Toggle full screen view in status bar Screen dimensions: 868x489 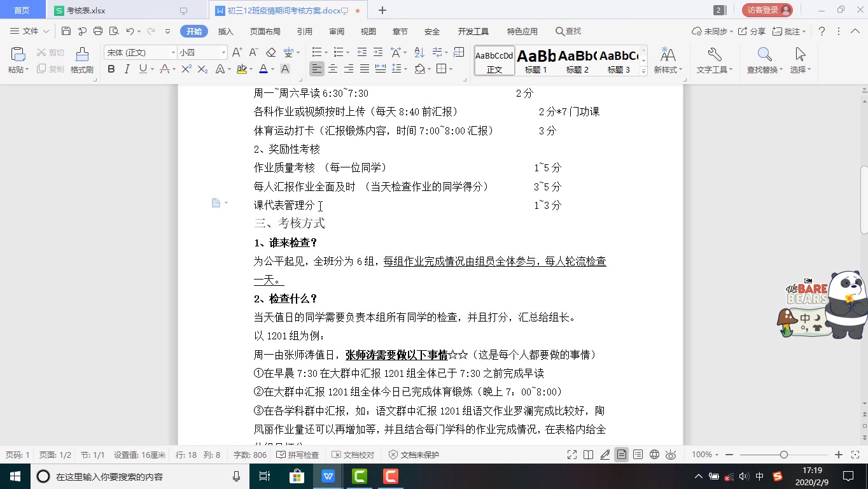[571, 455]
